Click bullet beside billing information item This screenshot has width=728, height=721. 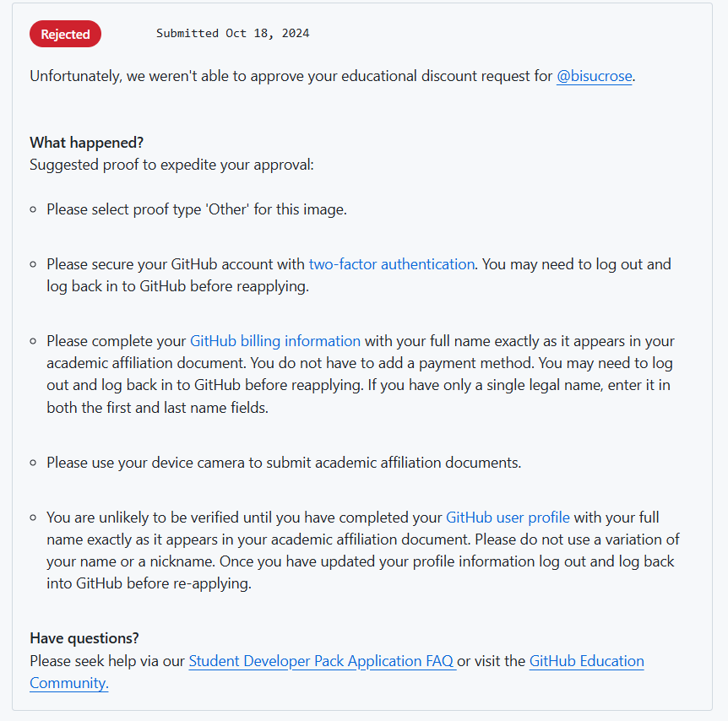[33, 341]
